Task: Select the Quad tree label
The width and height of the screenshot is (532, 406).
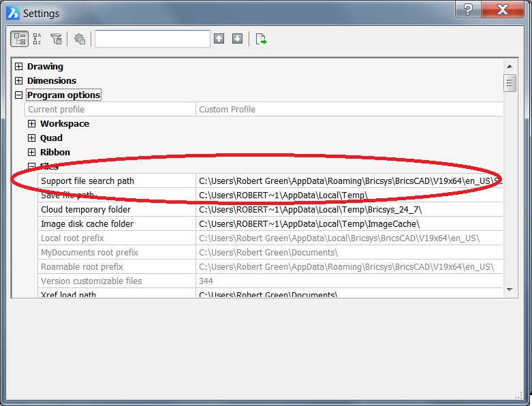Action: point(51,138)
